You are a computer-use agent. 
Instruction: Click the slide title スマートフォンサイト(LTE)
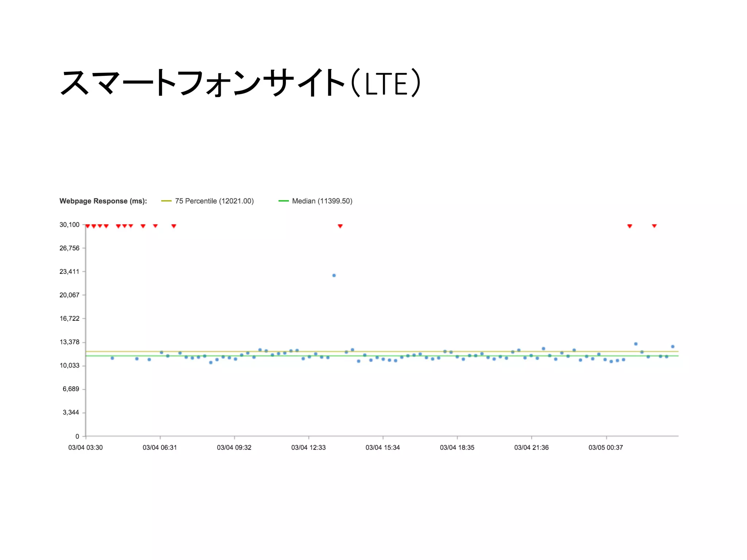click(241, 83)
